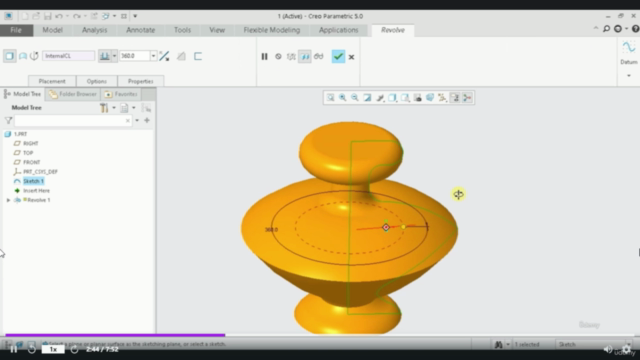Pause the video with player pause button

(13, 349)
